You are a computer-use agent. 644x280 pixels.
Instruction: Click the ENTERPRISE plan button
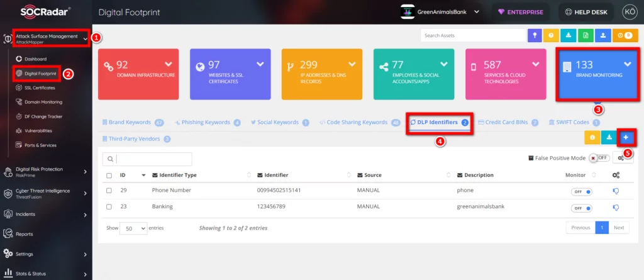(520, 12)
